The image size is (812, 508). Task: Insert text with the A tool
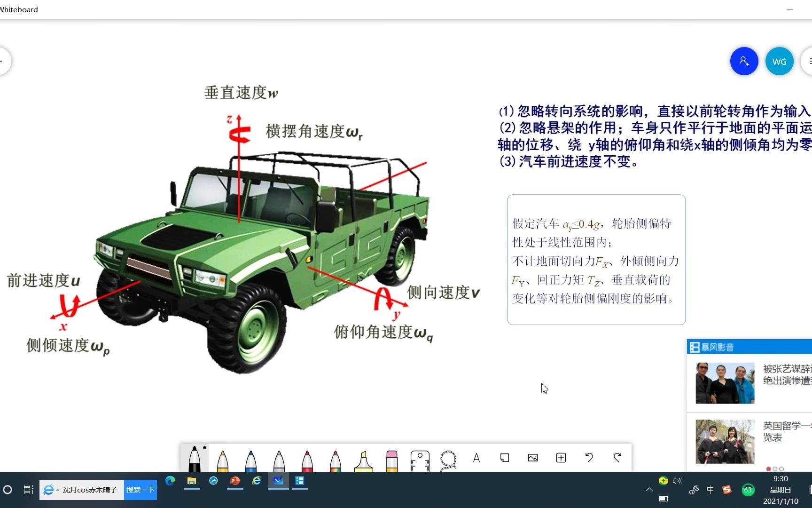coord(476,458)
